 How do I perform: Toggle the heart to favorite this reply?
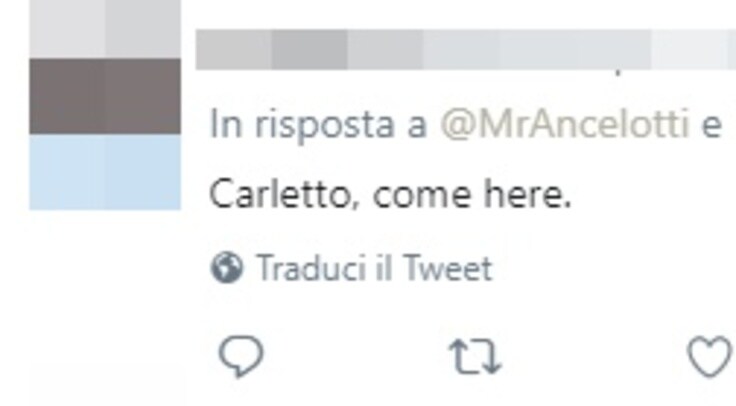(x=710, y=357)
